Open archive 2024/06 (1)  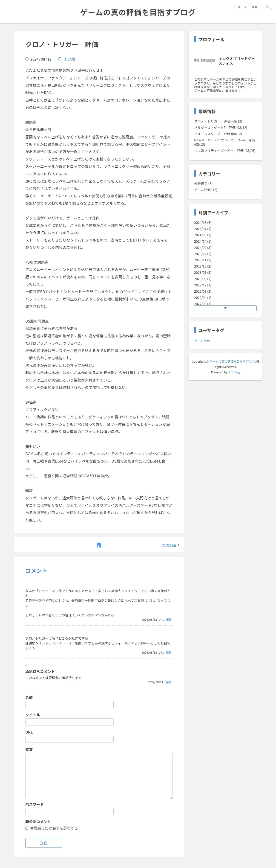point(203,235)
